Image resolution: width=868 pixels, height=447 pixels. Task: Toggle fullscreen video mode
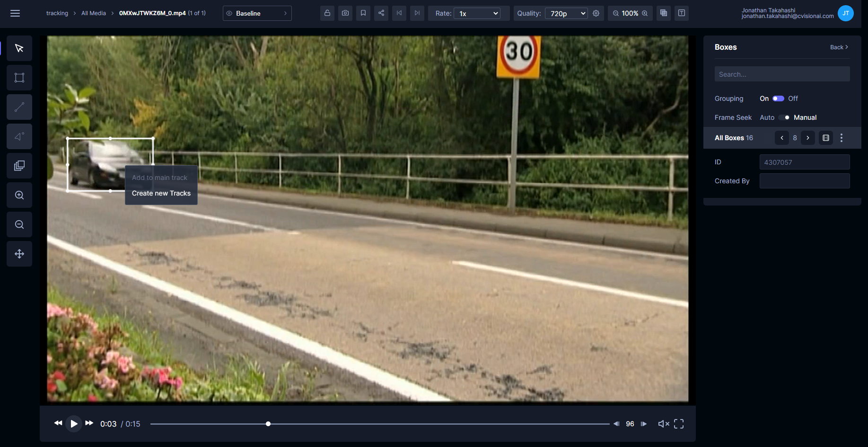(679, 424)
